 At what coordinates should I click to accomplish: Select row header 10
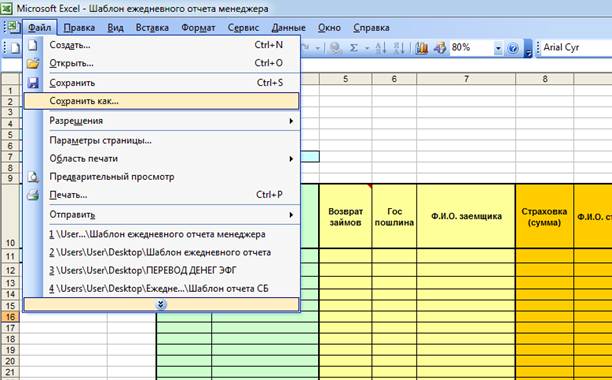[x=11, y=217]
